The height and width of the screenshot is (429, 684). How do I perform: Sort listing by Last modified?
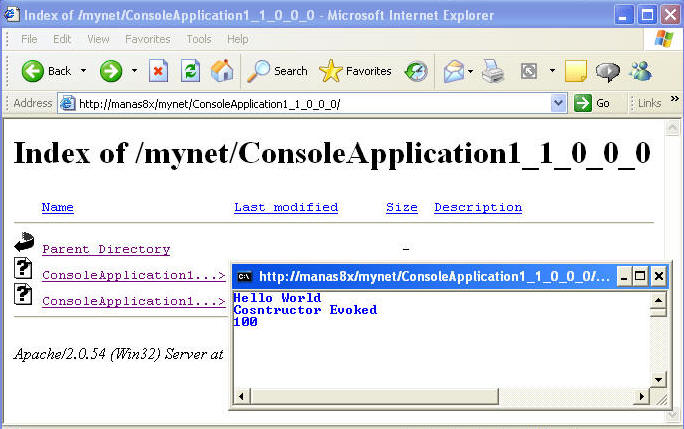[x=286, y=207]
